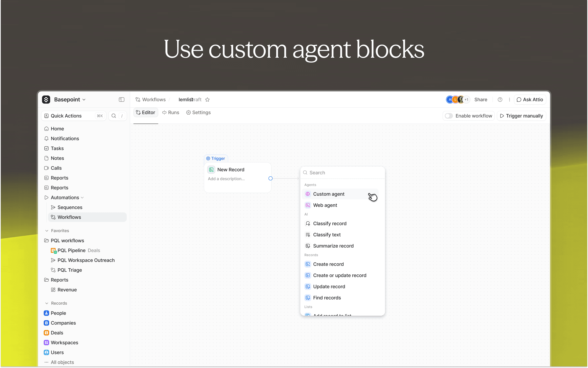This screenshot has height=368, width=588.
Task: Choose Summarize record block
Action: [x=340, y=246]
